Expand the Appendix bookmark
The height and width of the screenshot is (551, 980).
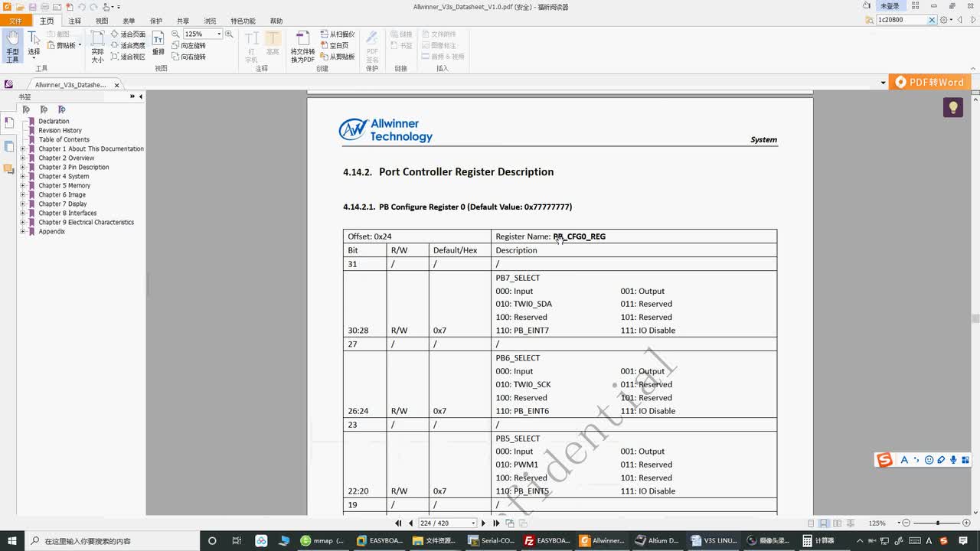pos(22,231)
